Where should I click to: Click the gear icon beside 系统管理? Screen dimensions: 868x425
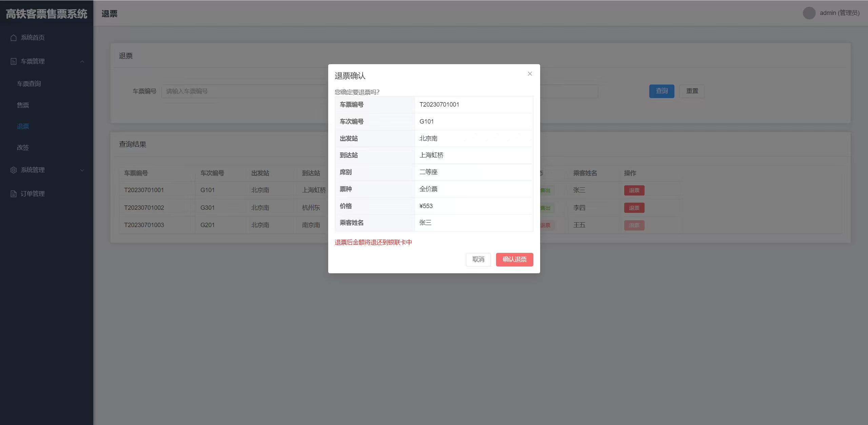14,170
